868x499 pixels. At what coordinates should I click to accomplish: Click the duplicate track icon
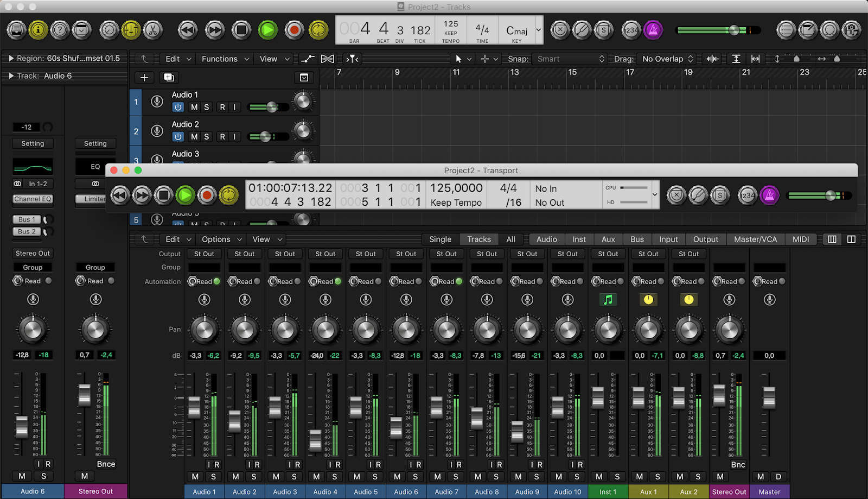[x=169, y=78]
